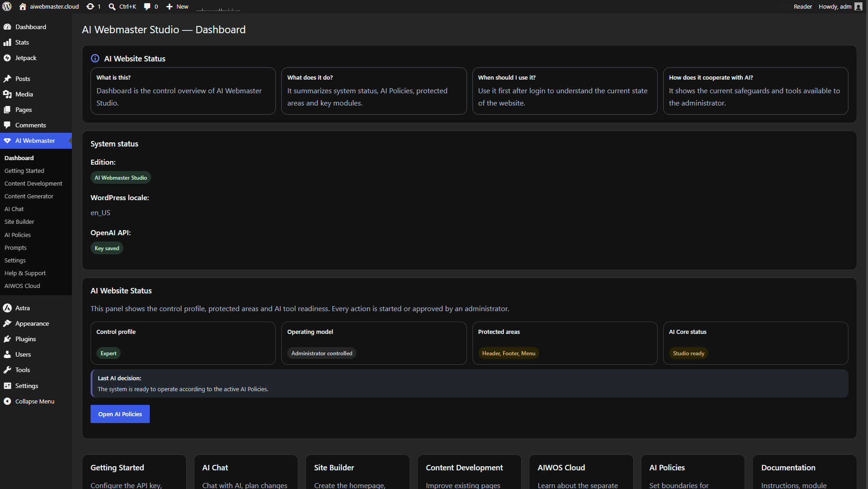Viewport: 868px width, 489px height.
Task: Click the Dashboard gauge icon in sidebar
Action: click(x=7, y=27)
